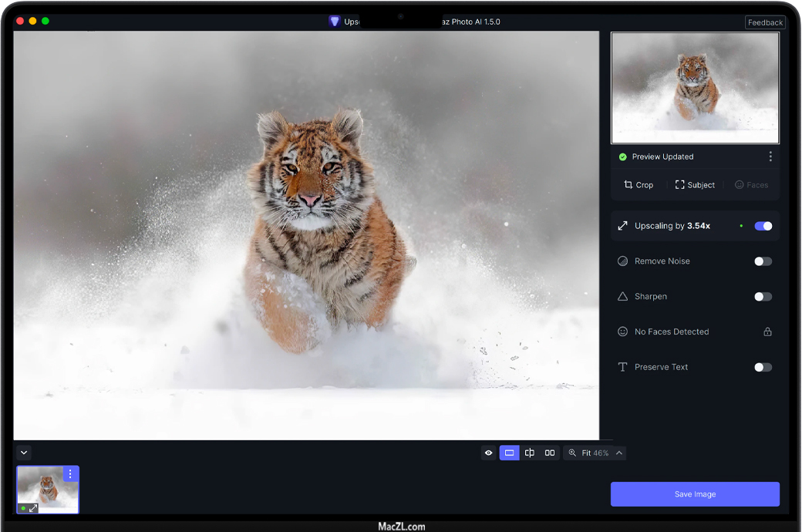Click the Feedback button
Image resolution: width=802 pixels, height=532 pixels.
coord(765,22)
